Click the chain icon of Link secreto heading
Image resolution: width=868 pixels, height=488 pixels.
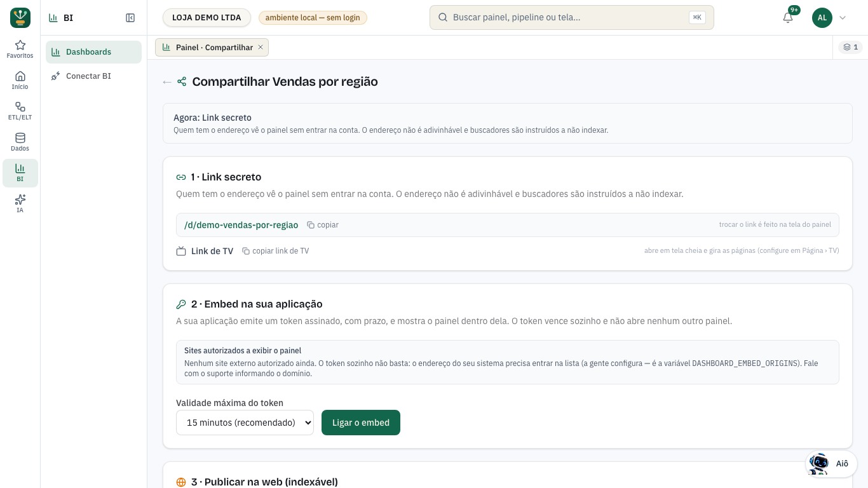tap(181, 177)
